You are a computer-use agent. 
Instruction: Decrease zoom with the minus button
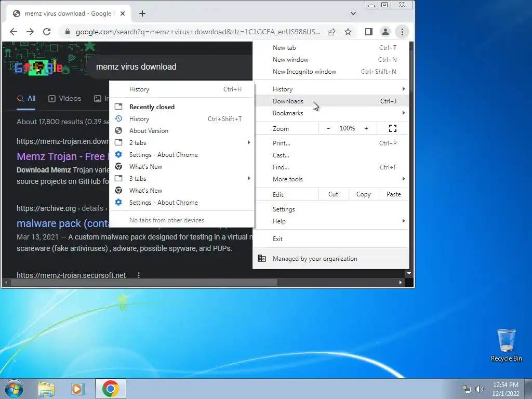[328, 128]
